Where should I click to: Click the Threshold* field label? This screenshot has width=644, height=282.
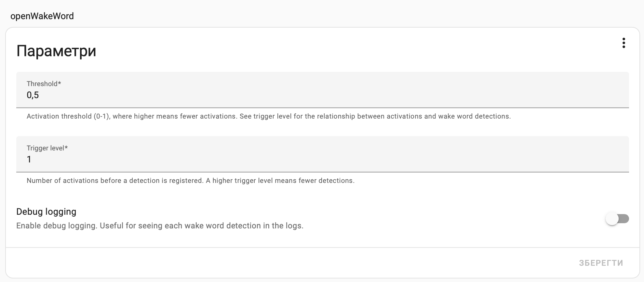44,84
